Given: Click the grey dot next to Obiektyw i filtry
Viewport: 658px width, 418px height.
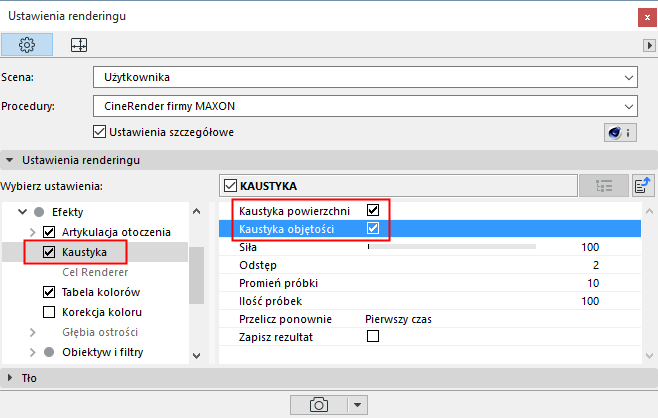Looking at the screenshot, I should [49, 352].
